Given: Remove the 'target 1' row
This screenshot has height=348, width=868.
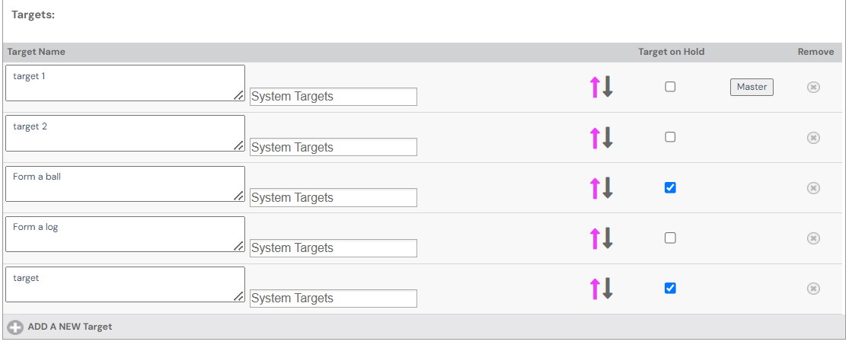Looking at the screenshot, I should coord(813,87).
